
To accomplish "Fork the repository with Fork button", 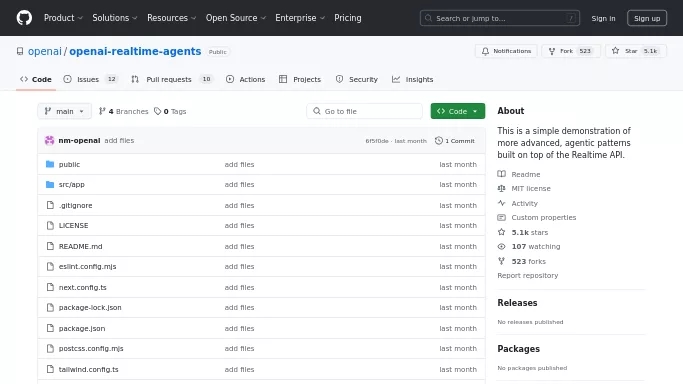I will click(571, 51).
